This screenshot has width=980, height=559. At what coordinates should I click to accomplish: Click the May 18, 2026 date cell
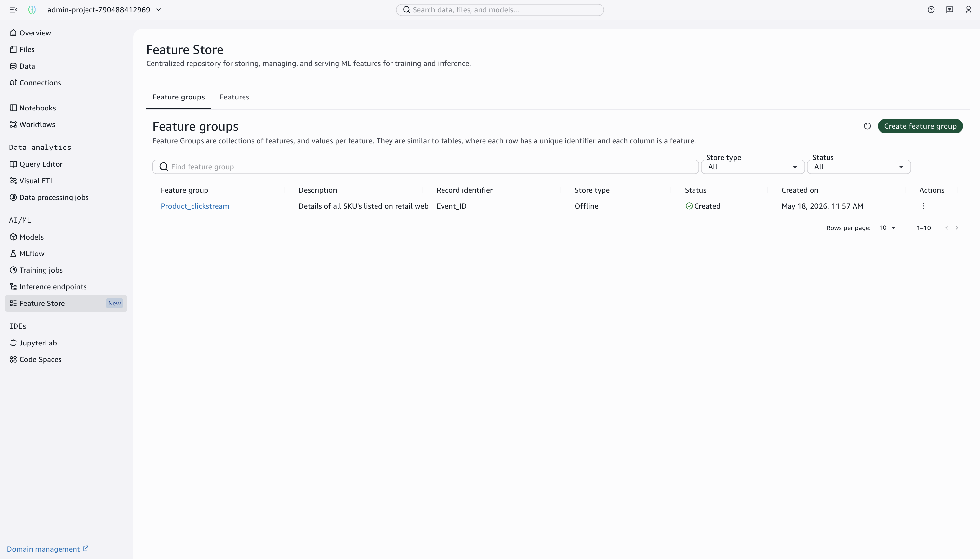tap(822, 206)
